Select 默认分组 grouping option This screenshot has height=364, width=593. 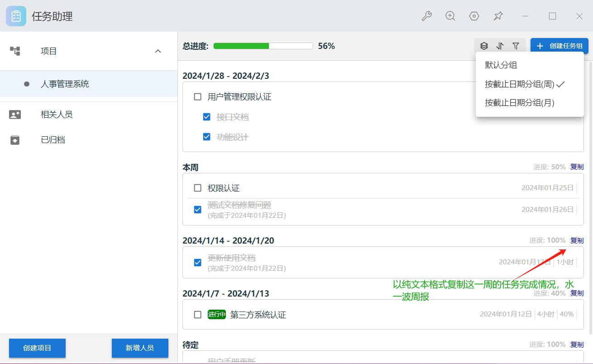501,65
